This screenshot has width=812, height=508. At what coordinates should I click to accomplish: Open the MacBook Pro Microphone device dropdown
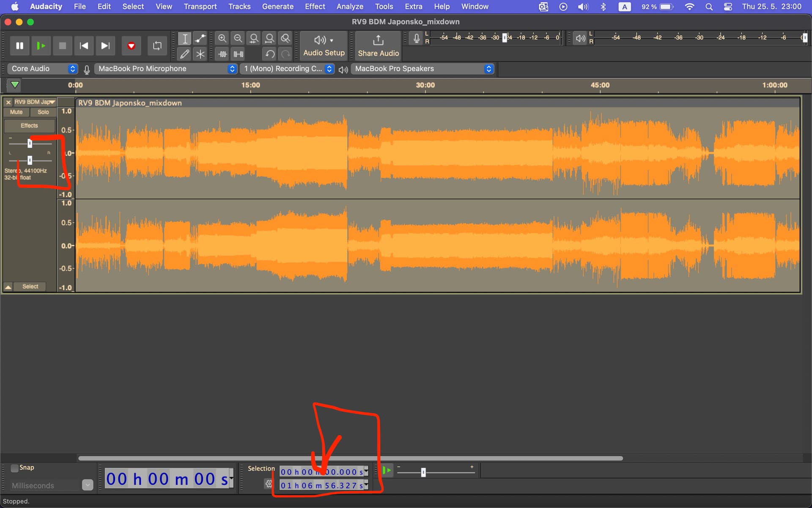point(165,69)
